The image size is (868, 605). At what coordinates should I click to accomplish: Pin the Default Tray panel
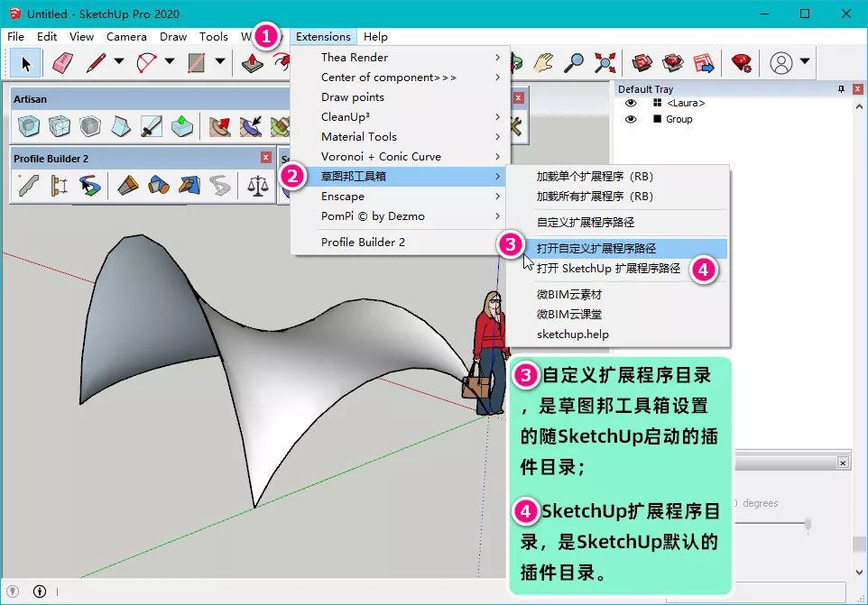[842, 89]
